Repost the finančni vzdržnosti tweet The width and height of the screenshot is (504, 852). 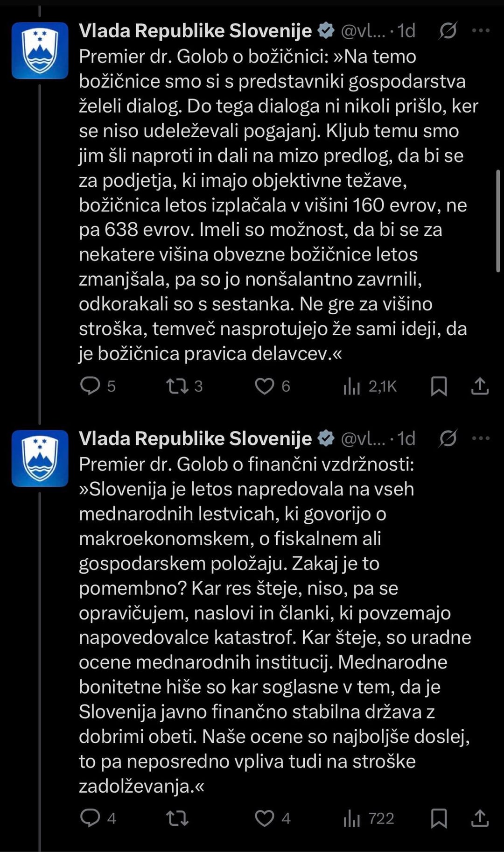coord(177,818)
